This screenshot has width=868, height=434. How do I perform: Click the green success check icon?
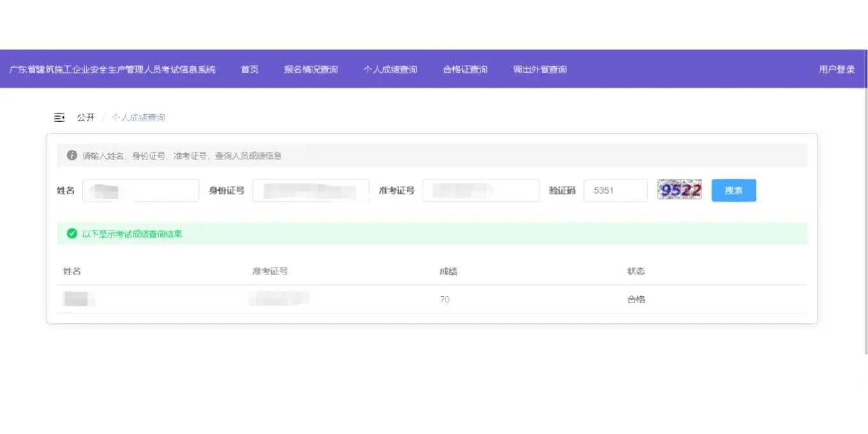(x=72, y=234)
